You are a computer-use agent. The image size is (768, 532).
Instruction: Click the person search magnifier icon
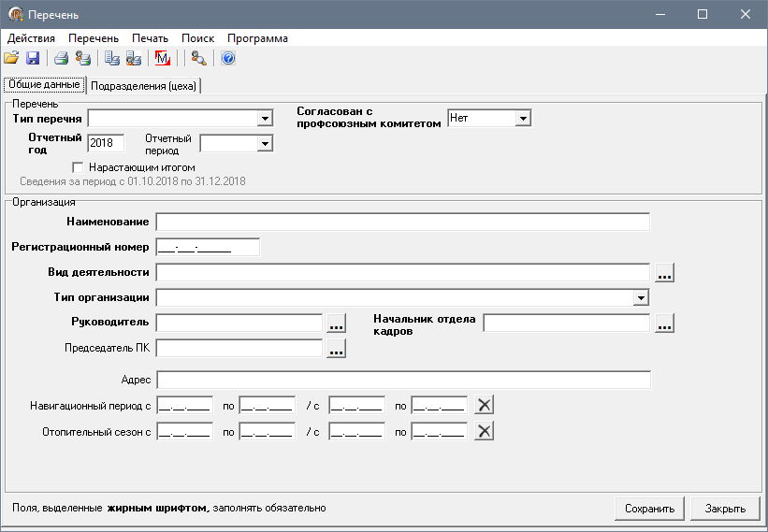(198, 58)
